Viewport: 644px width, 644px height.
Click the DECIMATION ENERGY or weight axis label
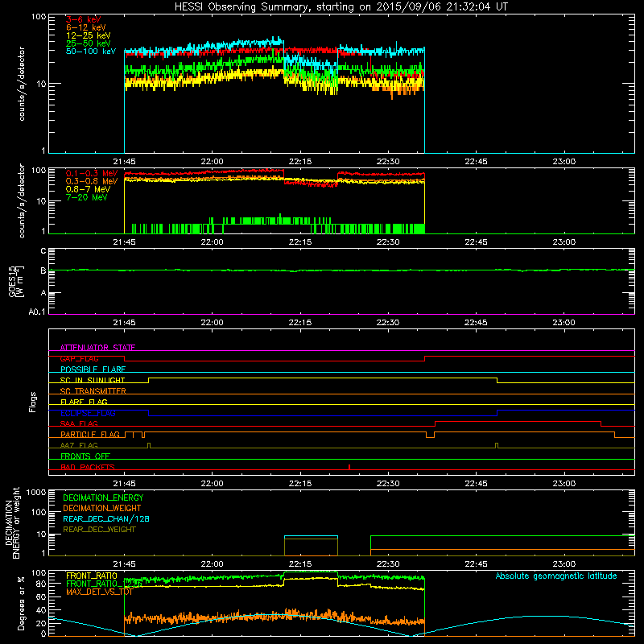pos(12,522)
